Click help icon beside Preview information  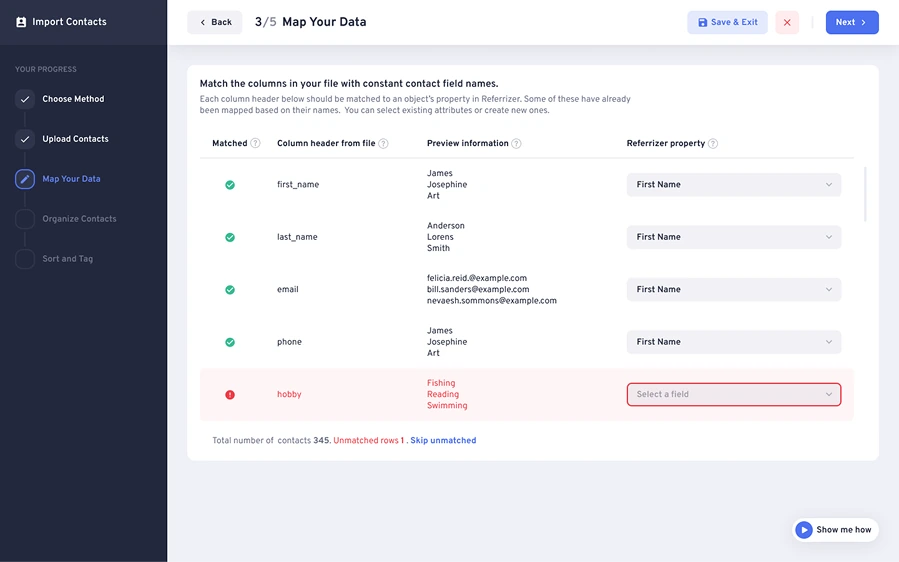point(516,143)
